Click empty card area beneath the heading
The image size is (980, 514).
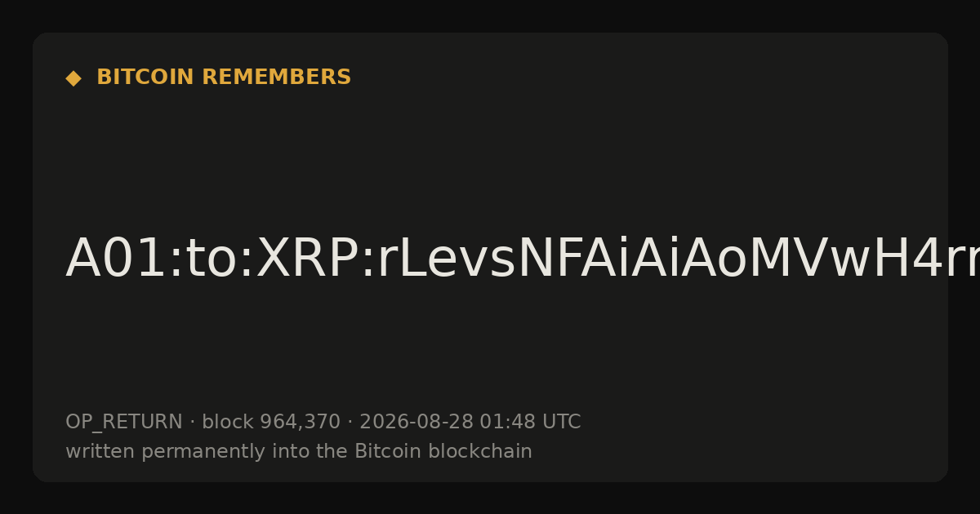click(490, 155)
